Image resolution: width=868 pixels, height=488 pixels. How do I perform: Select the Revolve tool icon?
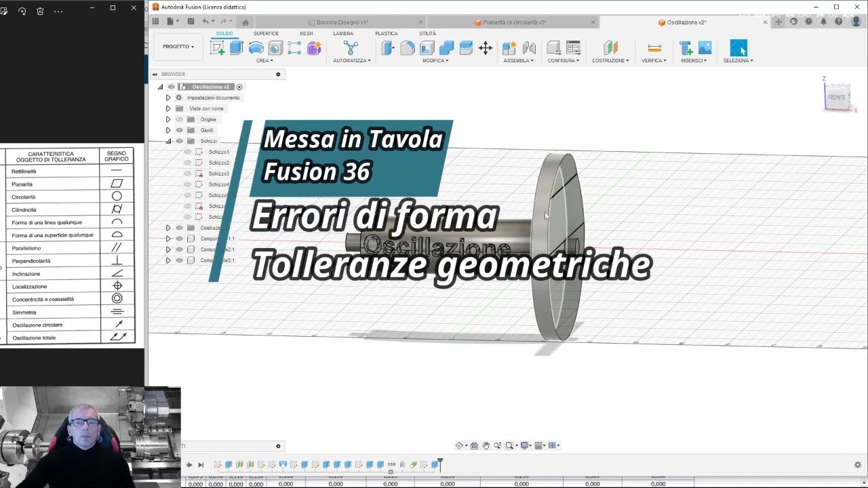tap(256, 47)
